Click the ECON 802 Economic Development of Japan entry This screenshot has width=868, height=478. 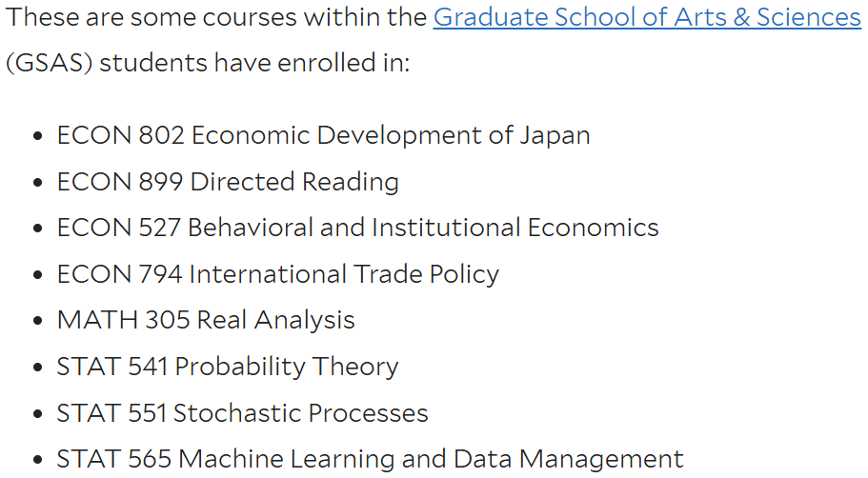[323, 135]
